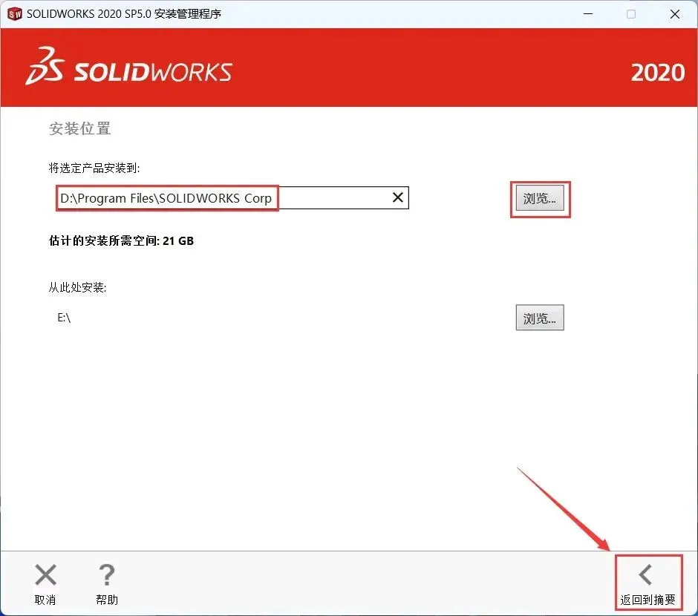Open Help (帮助) question mark icon
This screenshot has width=698, height=616.
[106, 574]
